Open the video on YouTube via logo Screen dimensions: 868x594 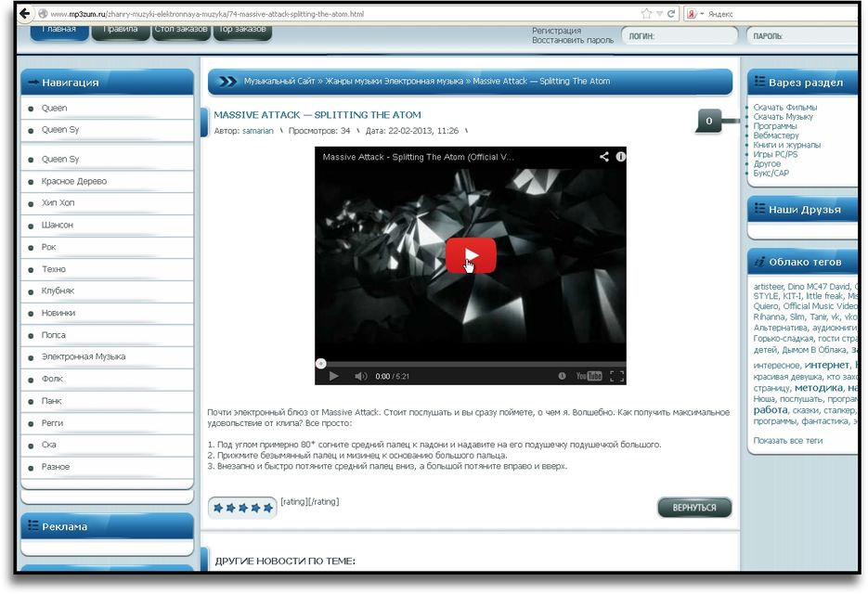point(589,376)
